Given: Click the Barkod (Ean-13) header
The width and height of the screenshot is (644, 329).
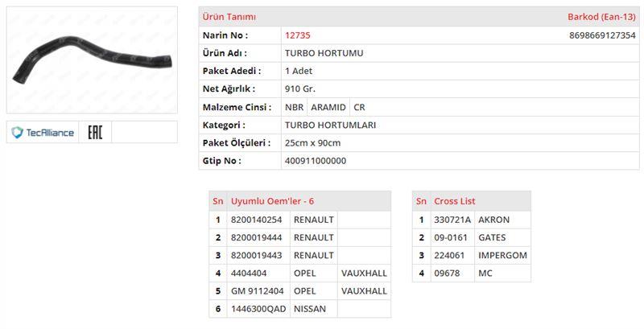Looking at the screenshot, I should point(601,17).
